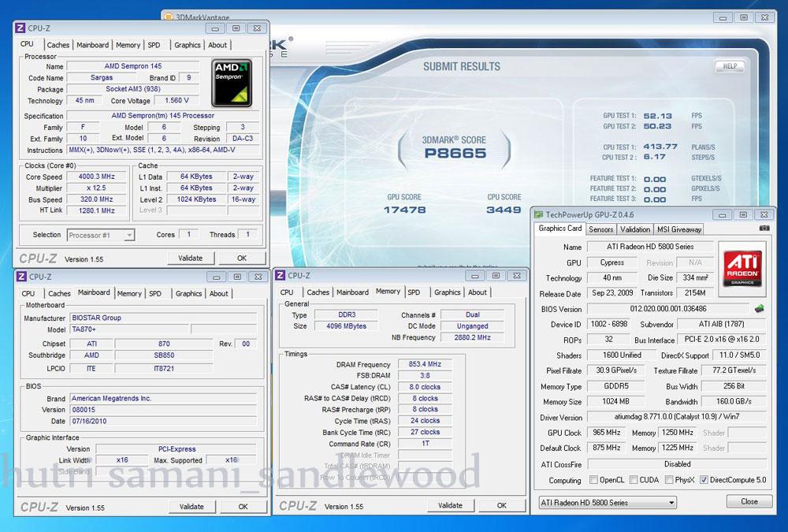This screenshot has width=788, height=532.
Task: Click the GPU-Z title bar app icon
Action: pyautogui.click(x=539, y=214)
